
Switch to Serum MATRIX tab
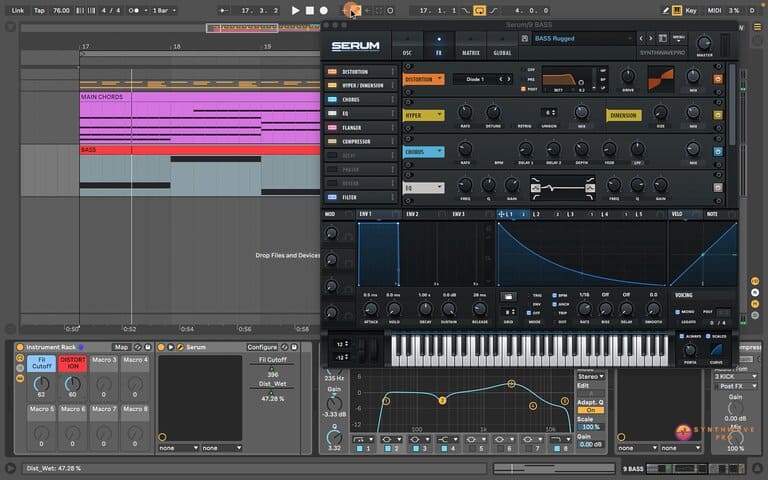point(470,45)
